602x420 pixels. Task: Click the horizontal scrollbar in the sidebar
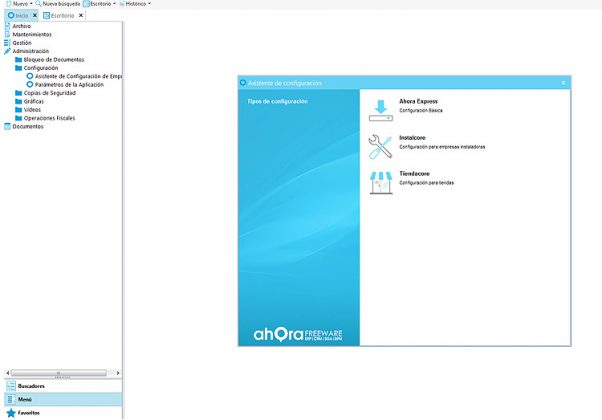[60, 374]
